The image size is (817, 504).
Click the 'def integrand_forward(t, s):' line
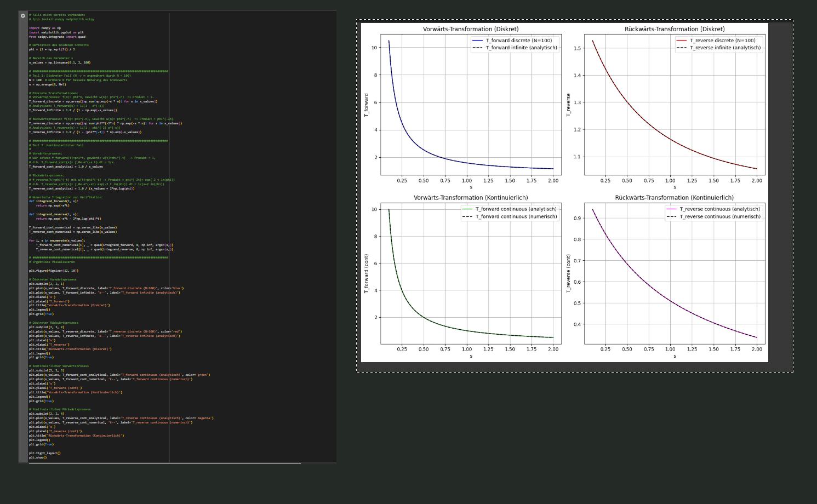(53, 201)
